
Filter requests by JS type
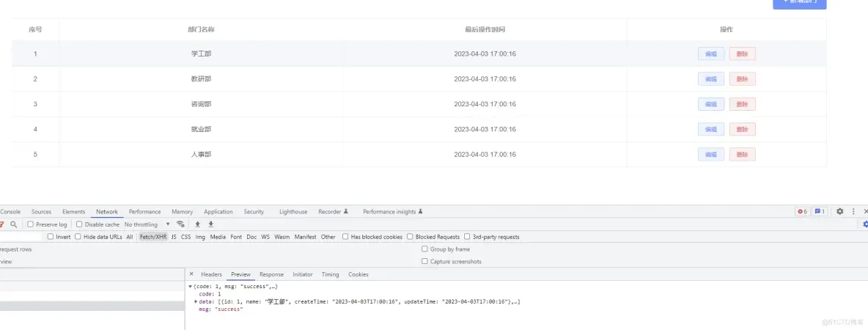point(174,236)
